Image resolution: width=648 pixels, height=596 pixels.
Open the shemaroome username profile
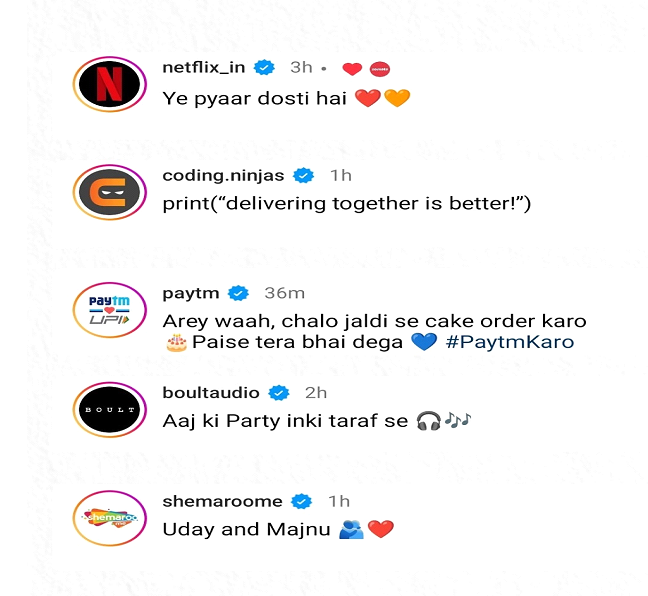[222, 501]
